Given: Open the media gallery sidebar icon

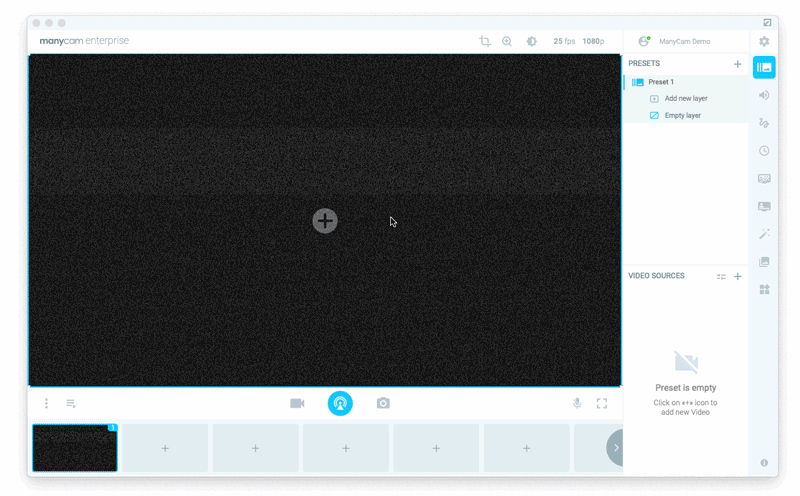Looking at the screenshot, I should click(764, 262).
